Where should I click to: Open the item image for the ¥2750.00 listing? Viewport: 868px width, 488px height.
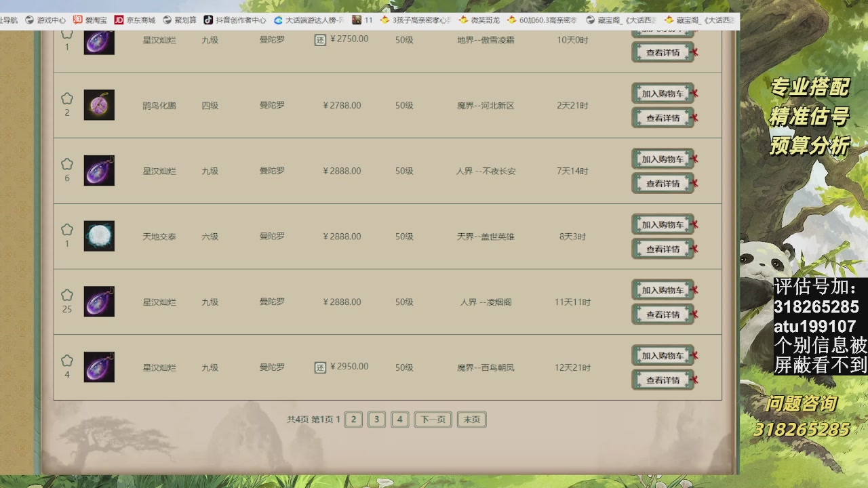click(x=99, y=41)
